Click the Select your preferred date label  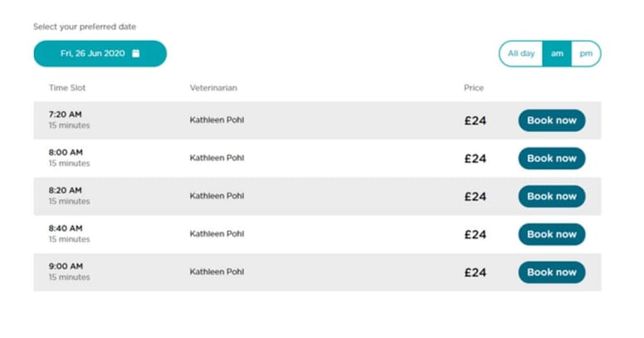tap(85, 27)
